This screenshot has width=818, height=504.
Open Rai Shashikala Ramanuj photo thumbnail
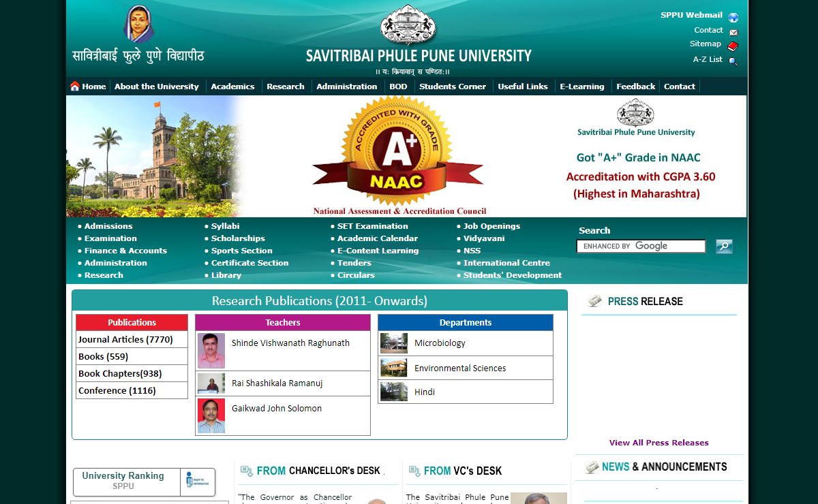(211, 383)
